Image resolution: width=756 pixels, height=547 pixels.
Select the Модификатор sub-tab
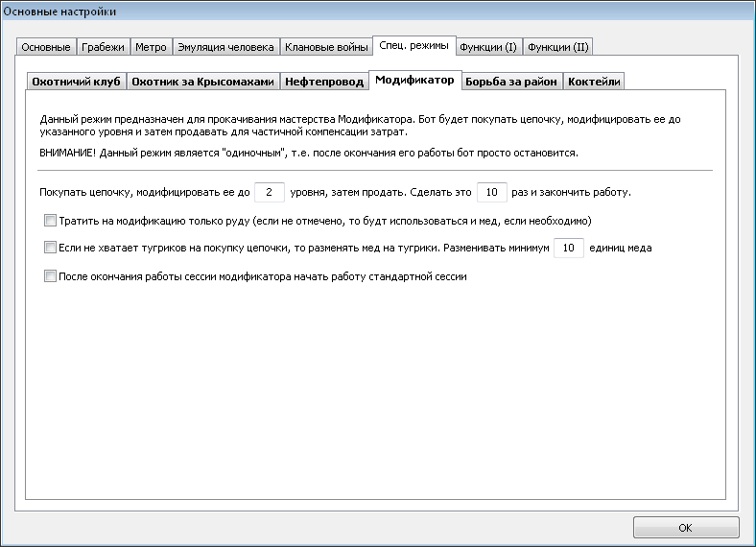[x=414, y=80]
